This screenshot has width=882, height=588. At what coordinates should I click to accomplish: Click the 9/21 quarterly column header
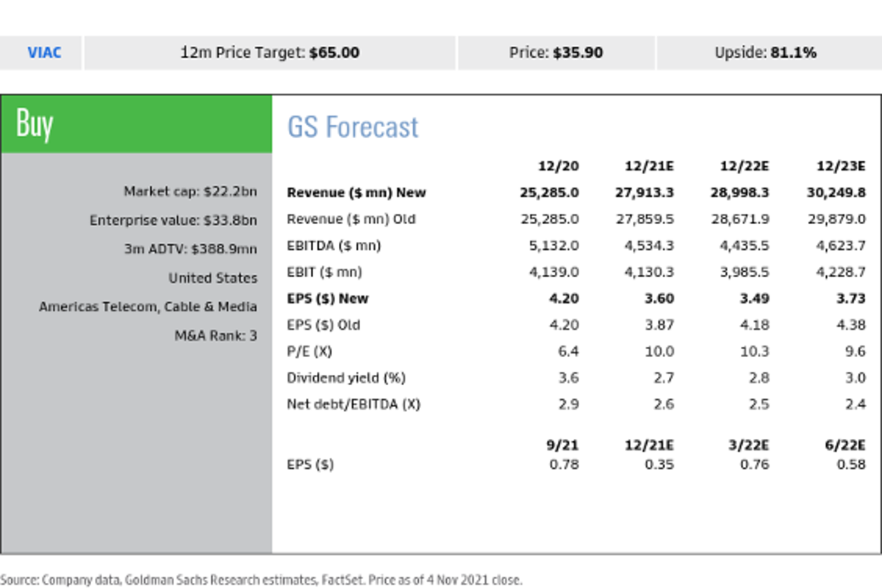564,444
